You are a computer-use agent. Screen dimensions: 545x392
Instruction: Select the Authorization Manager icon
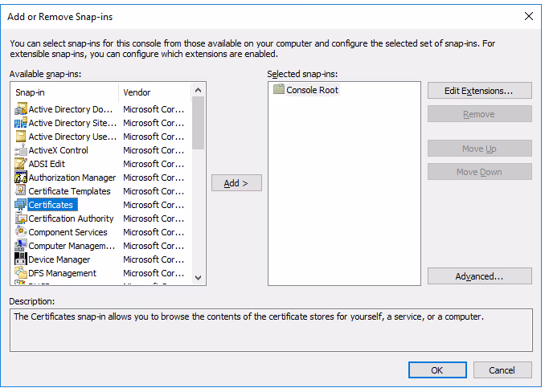21,178
